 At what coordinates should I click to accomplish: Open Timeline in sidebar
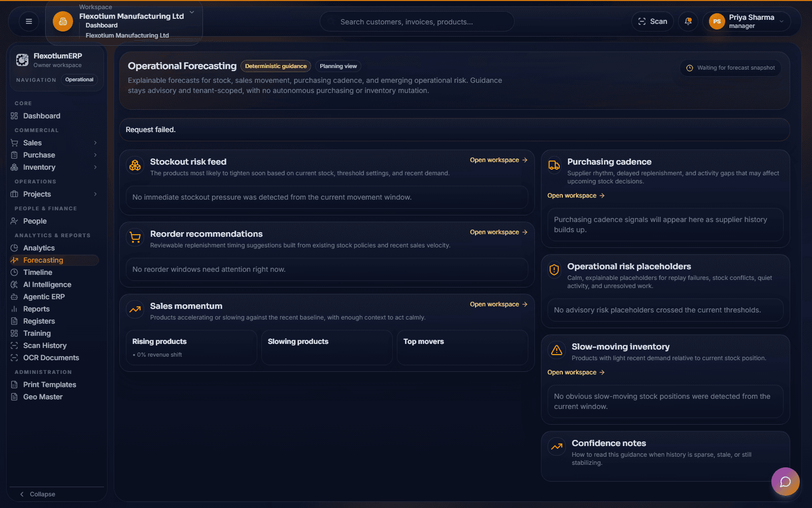(54, 272)
